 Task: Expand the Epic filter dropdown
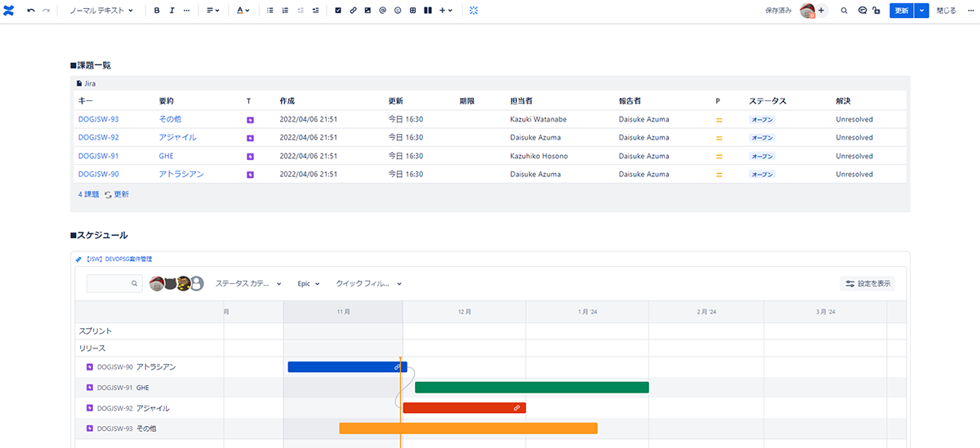[308, 284]
